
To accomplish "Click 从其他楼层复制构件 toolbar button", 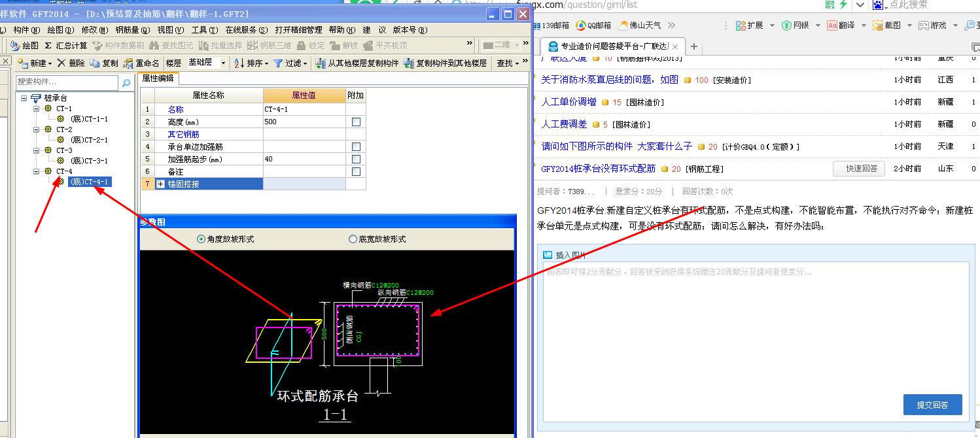I will coord(357,63).
